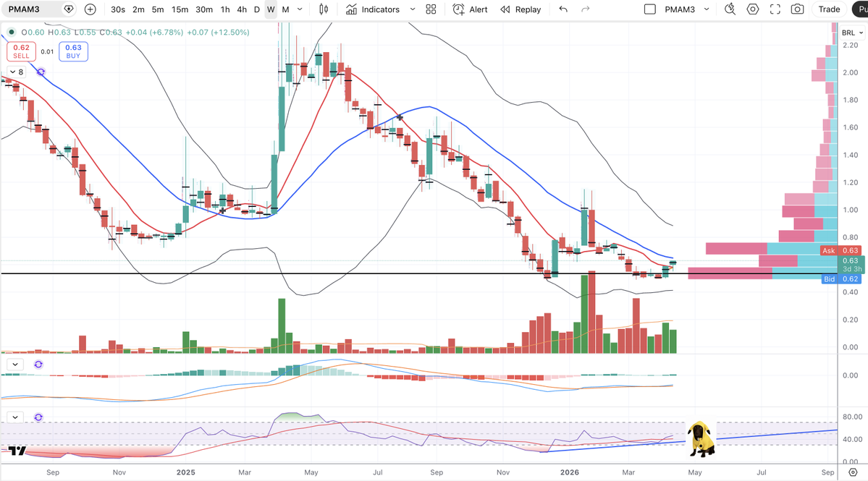The height and width of the screenshot is (481, 868).
Task: Expand the layout options dropdown arrow
Action: coord(707,9)
